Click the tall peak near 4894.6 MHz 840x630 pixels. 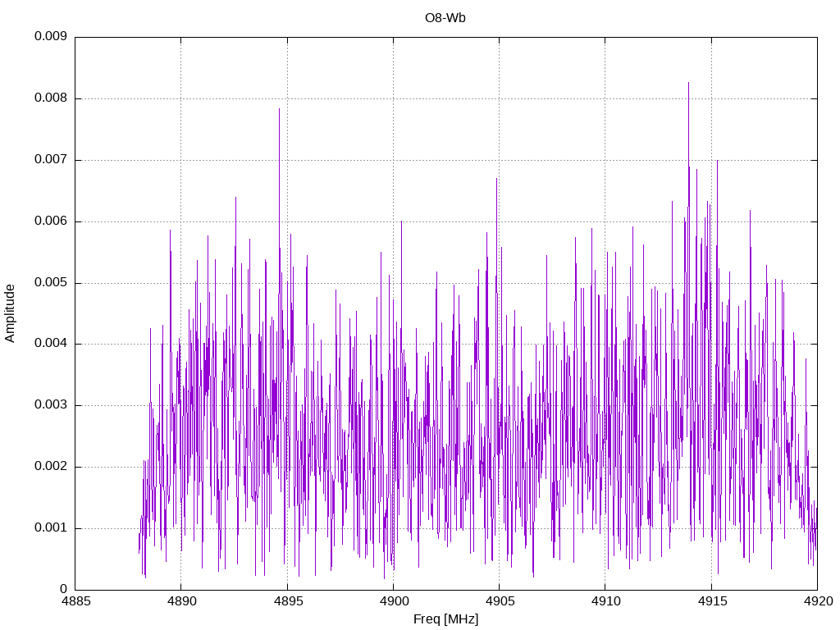tap(279, 110)
